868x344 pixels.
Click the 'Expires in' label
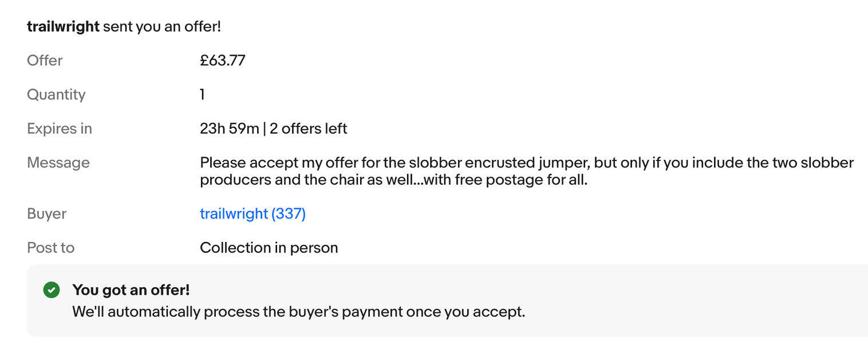click(x=60, y=128)
